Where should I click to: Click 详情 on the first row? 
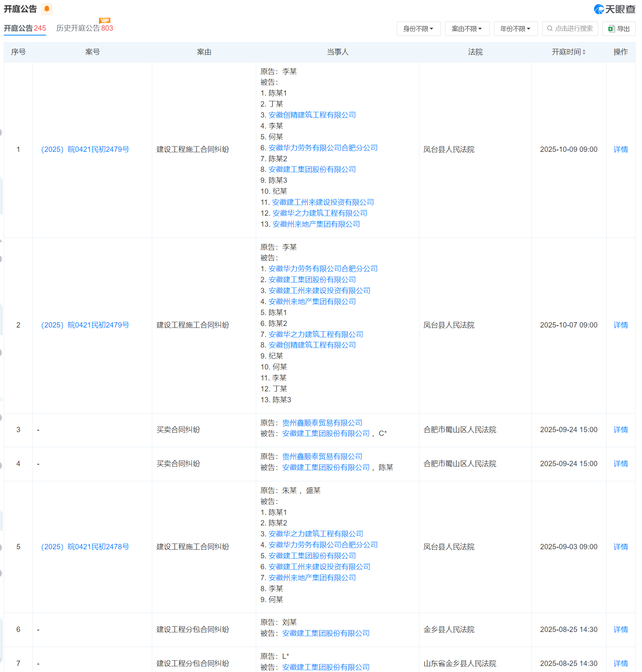(621, 149)
